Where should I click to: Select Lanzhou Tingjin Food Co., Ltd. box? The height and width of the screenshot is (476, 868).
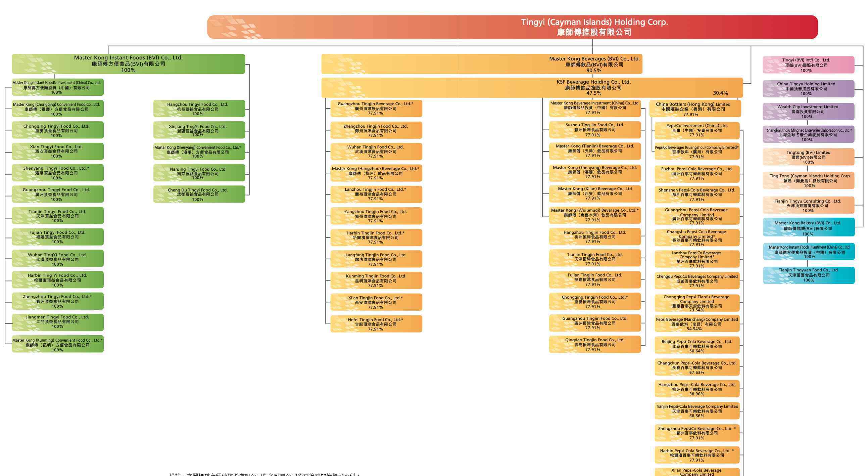(x=376, y=194)
